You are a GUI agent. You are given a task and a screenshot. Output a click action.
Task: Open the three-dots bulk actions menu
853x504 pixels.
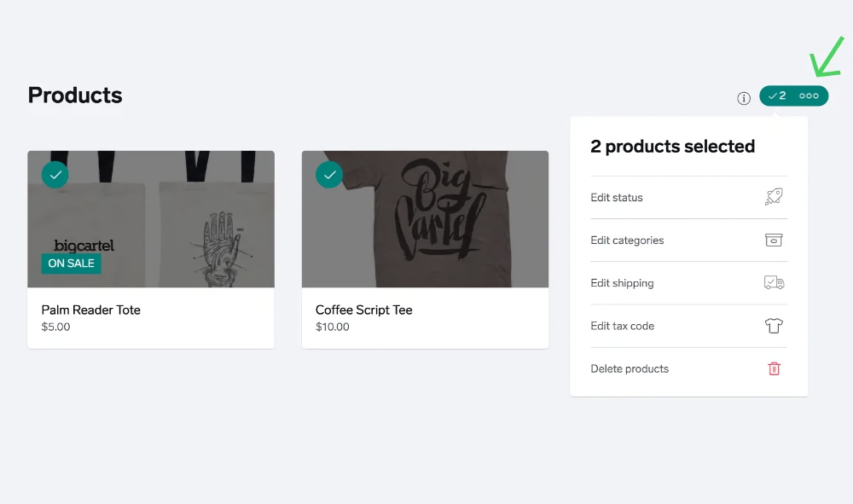(809, 96)
